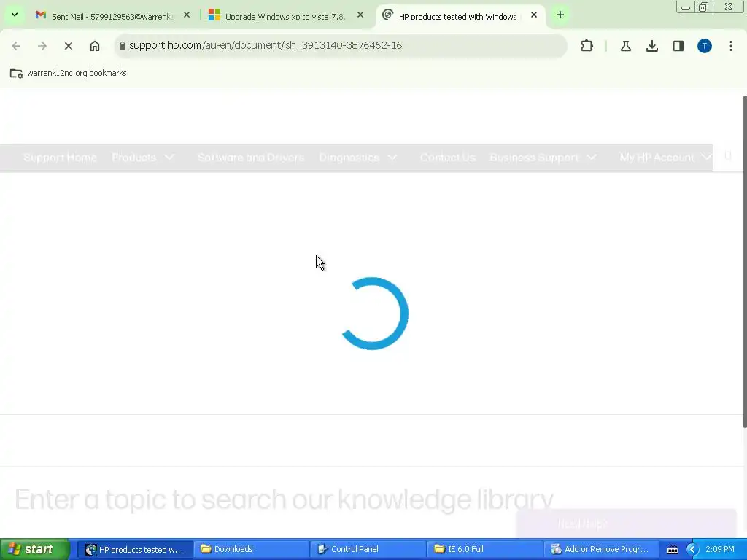View site information lock icon
Image resolution: width=747 pixels, height=560 pixels.
point(123,46)
